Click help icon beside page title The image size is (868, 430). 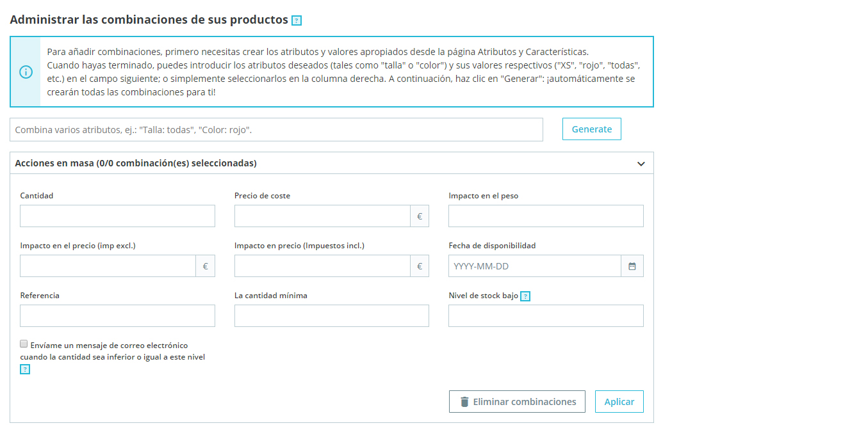[297, 20]
